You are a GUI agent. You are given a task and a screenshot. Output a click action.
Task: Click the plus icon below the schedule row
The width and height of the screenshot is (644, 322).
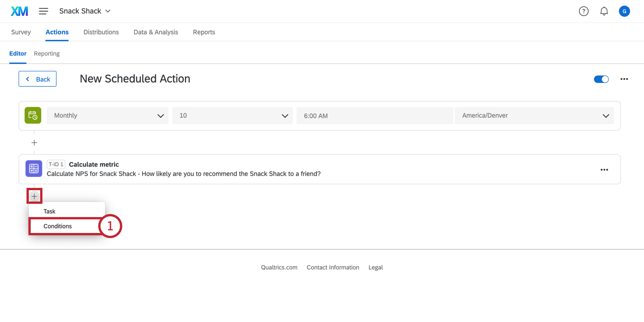(x=34, y=143)
